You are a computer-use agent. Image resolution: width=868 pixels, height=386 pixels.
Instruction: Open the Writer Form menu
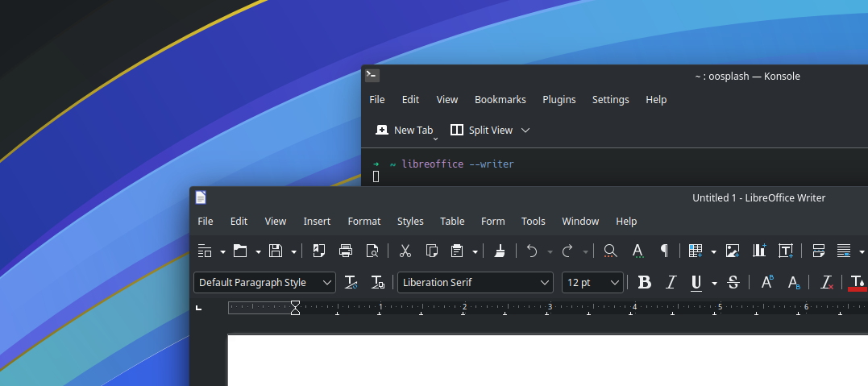click(x=492, y=221)
